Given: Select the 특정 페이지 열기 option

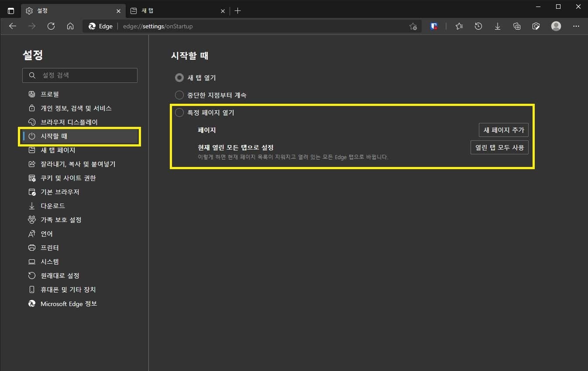Looking at the screenshot, I should pyautogui.click(x=179, y=112).
